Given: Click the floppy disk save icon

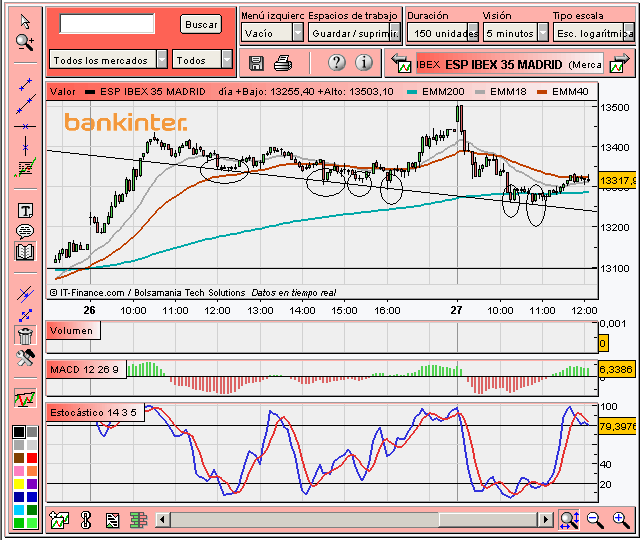Looking at the screenshot, I should (x=256, y=63).
